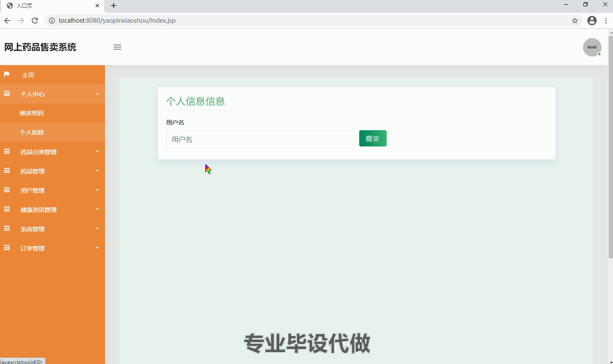Expand 药品分类管理 dropdown arrow
The image size is (613, 364).
pyautogui.click(x=97, y=152)
